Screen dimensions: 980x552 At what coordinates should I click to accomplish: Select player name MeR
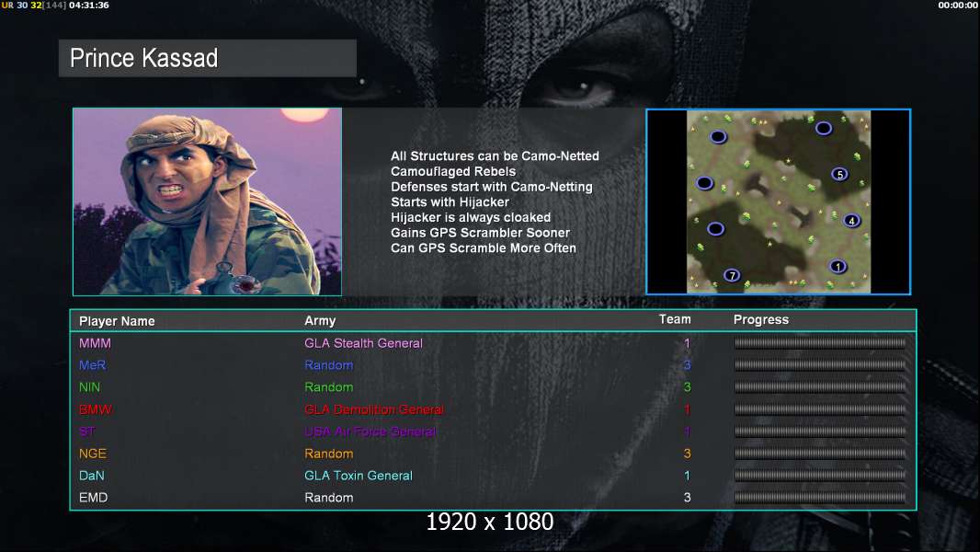tap(93, 365)
